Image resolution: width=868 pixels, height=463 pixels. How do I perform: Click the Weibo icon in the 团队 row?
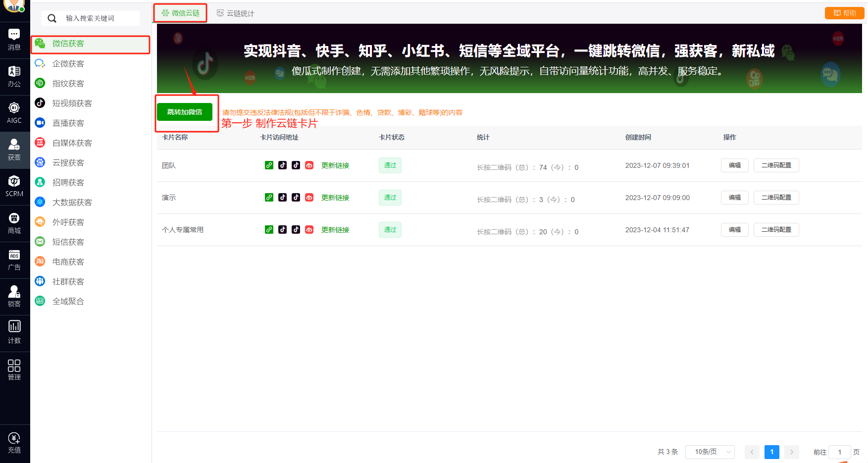tap(309, 165)
